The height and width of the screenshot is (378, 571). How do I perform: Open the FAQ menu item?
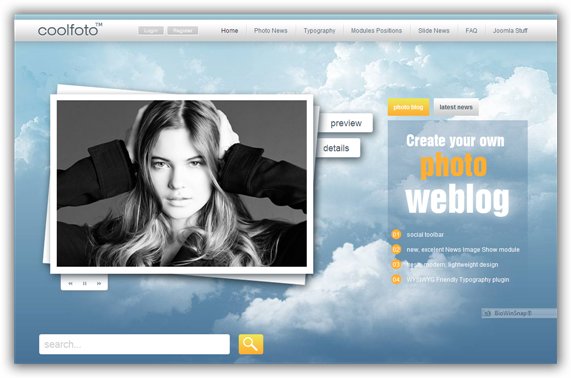pos(471,31)
